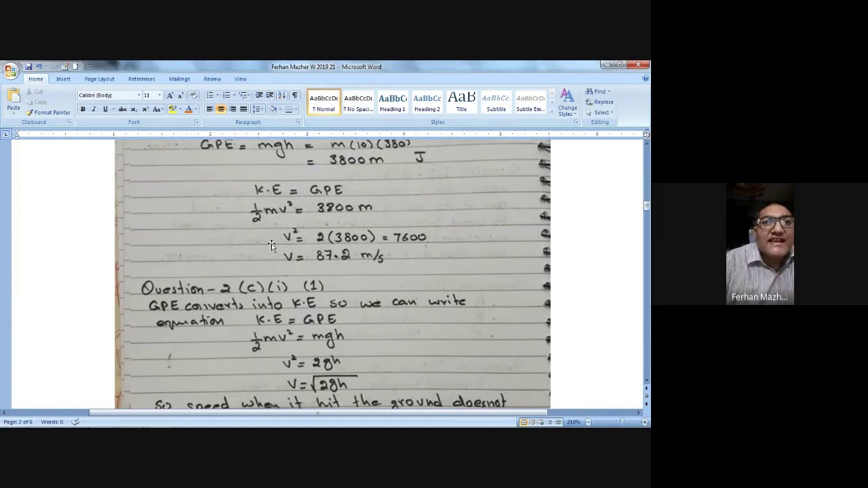Switch to Full Screen Reading view
Image resolution: width=868 pixels, height=488 pixels.
pos(532,422)
